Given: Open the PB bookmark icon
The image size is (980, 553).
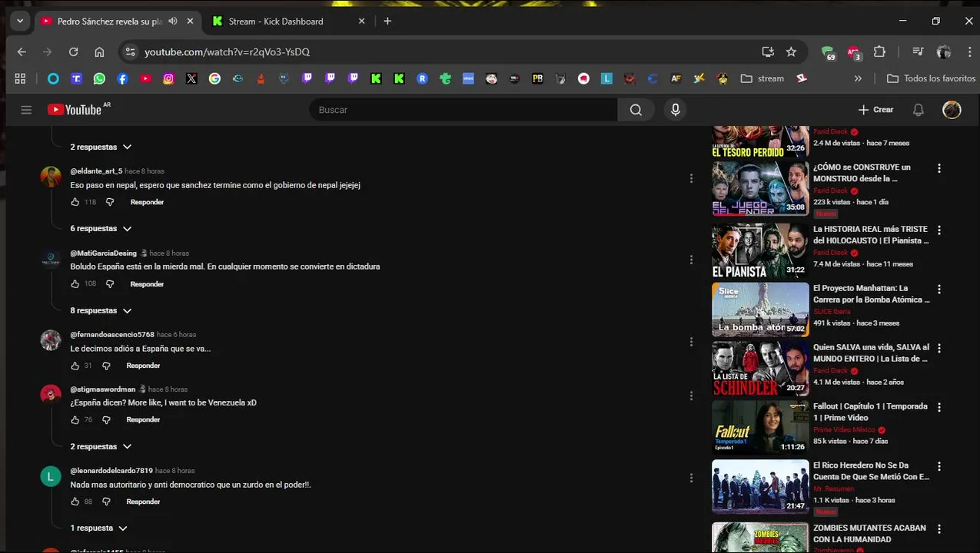Looking at the screenshot, I should pyautogui.click(x=537, y=78).
